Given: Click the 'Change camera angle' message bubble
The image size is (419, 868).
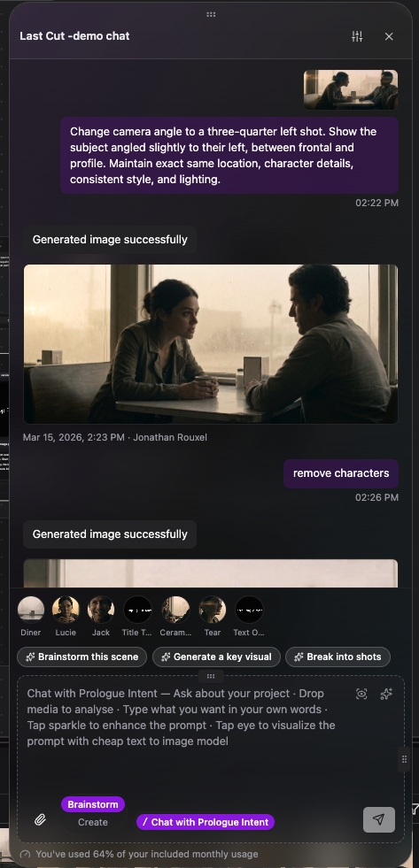Looking at the screenshot, I should [x=229, y=156].
